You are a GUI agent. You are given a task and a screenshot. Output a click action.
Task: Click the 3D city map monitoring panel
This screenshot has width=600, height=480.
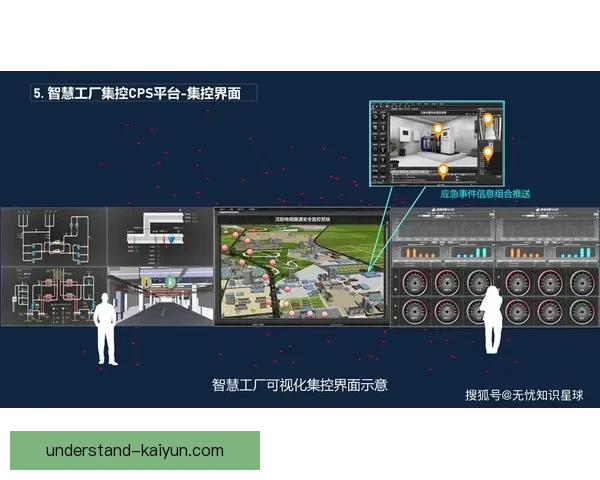coord(302,267)
